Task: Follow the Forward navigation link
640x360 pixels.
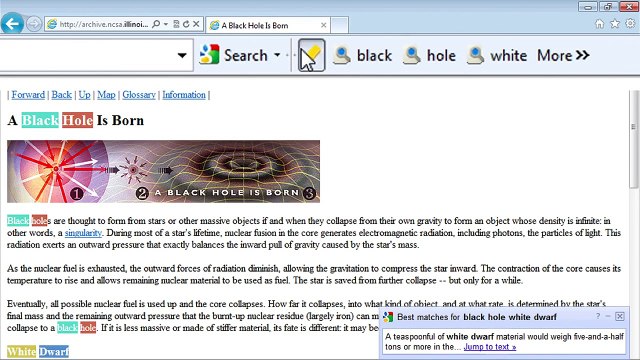Action: click(28, 95)
